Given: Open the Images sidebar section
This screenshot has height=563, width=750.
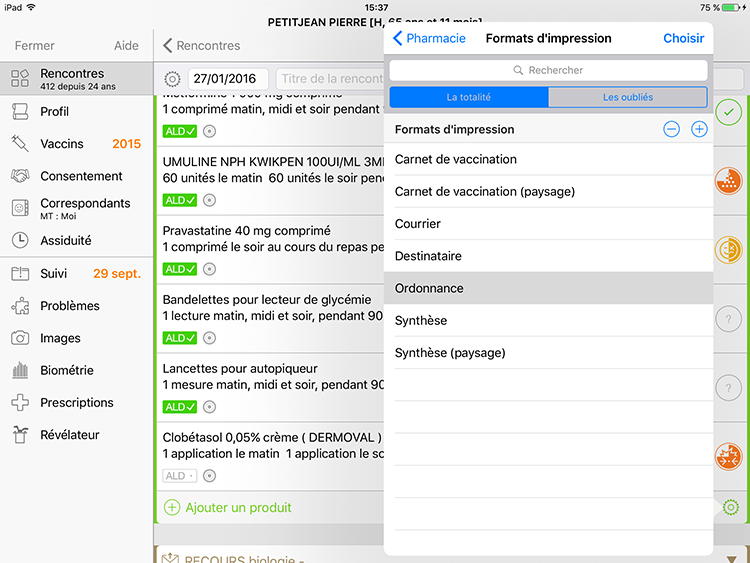Looking at the screenshot, I should (60, 338).
